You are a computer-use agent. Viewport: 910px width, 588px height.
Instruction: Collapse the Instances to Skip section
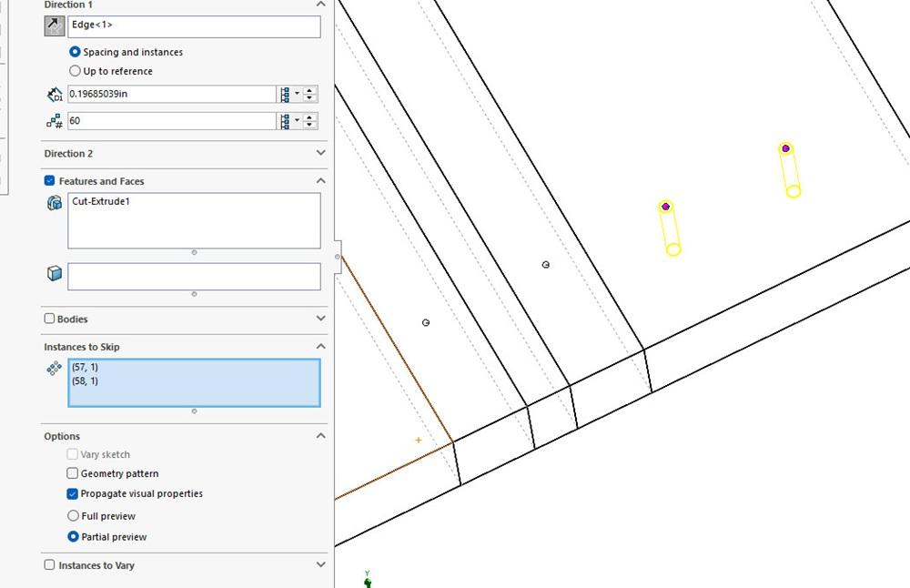click(x=320, y=347)
